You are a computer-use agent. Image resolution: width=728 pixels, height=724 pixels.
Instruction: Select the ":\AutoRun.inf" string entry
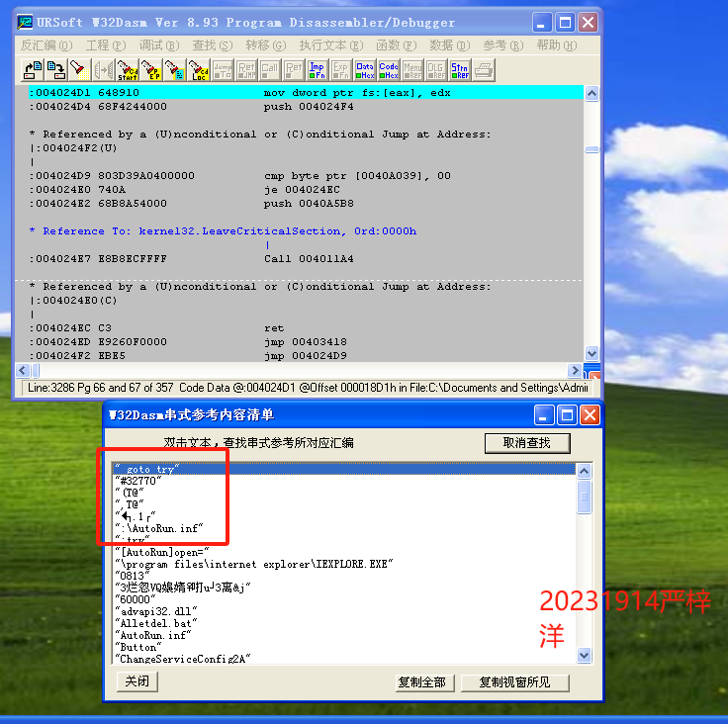(344, 528)
